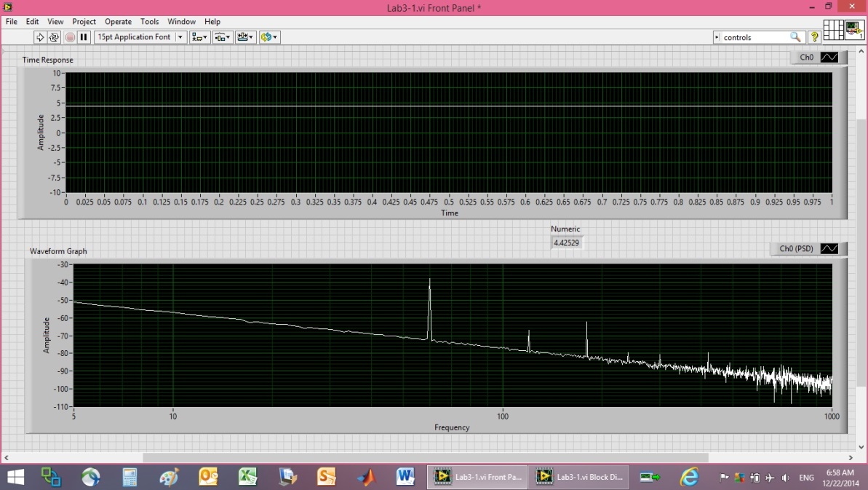Open the Tools menu

tap(149, 22)
